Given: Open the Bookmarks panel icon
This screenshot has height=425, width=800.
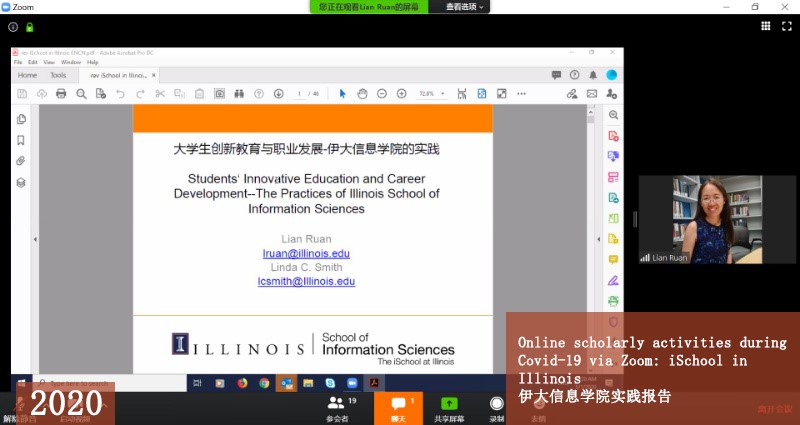Looking at the screenshot, I should click(21, 140).
